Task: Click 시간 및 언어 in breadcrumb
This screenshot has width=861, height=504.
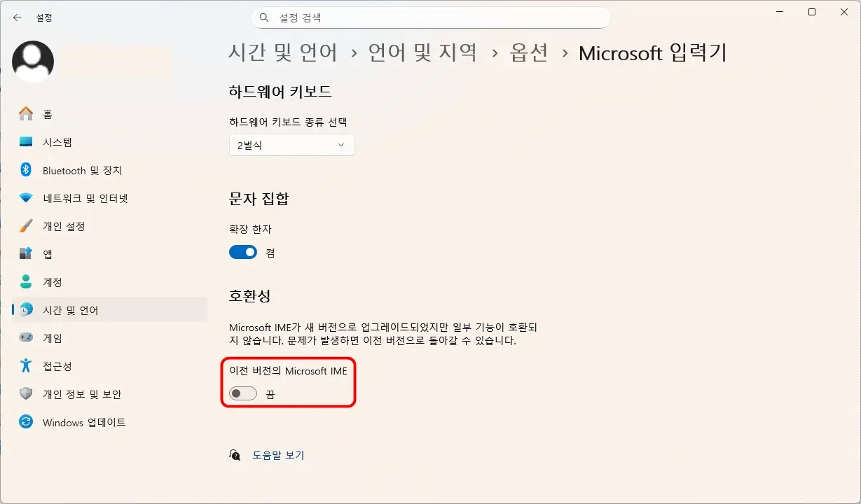Action: coord(283,52)
